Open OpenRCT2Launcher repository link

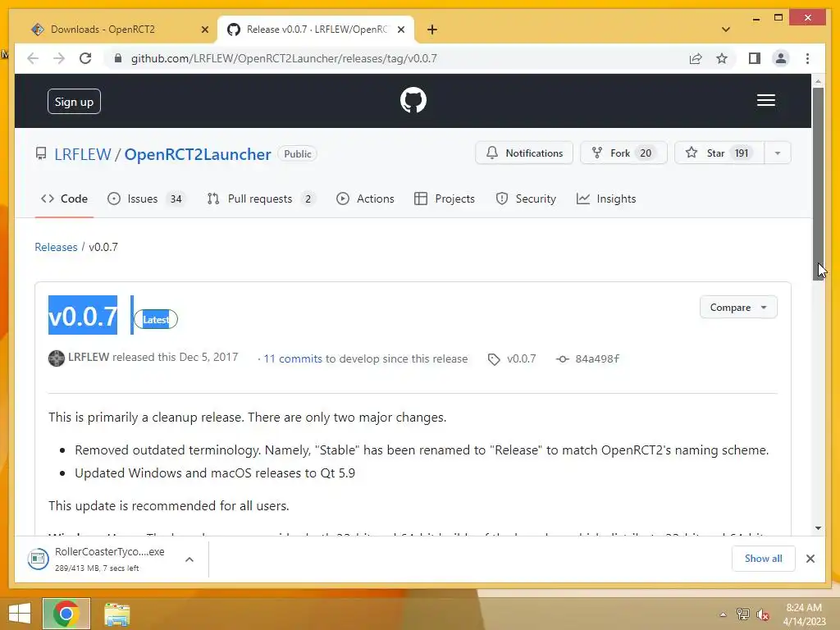point(198,154)
